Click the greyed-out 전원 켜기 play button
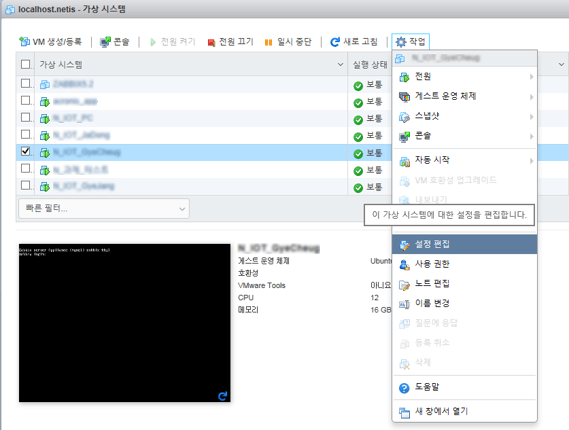Image resolution: width=569 pixels, height=430 pixels. point(153,42)
